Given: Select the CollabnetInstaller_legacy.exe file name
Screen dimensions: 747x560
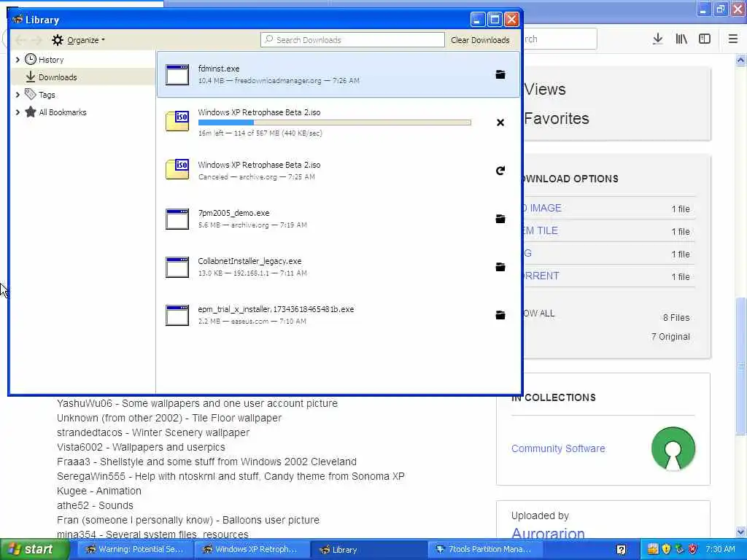Looking at the screenshot, I should 249,261.
